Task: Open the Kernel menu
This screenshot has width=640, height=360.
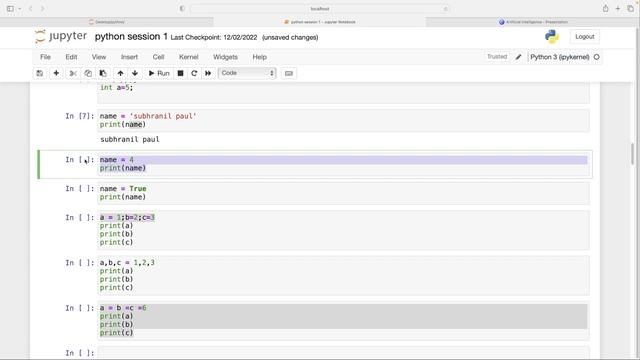Action: pyautogui.click(x=189, y=57)
